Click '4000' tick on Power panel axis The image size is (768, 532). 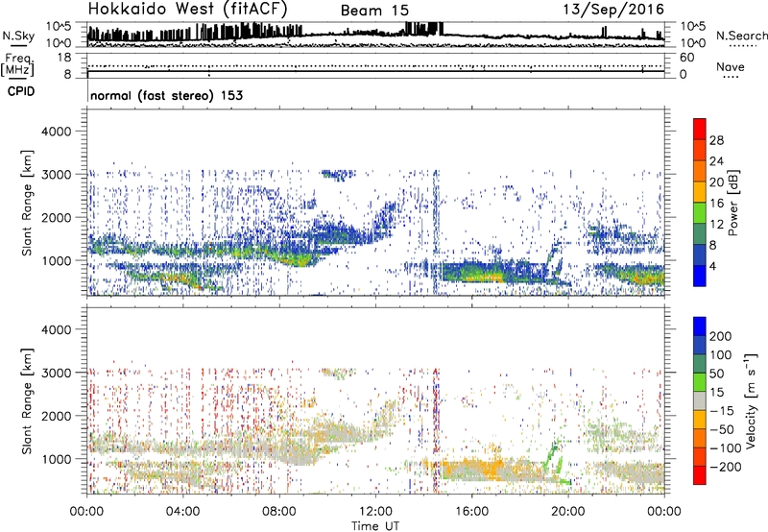pyautogui.click(x=56, y=132)
